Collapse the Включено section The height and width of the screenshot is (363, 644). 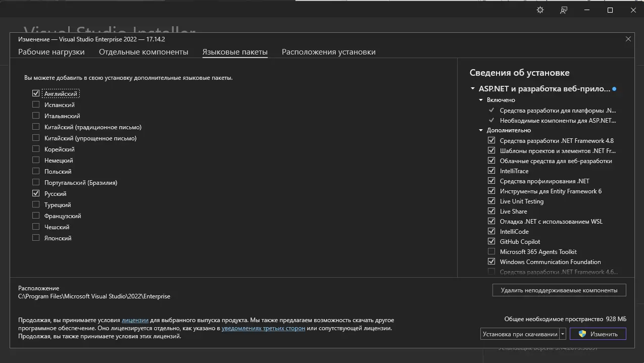coord(481,100)
